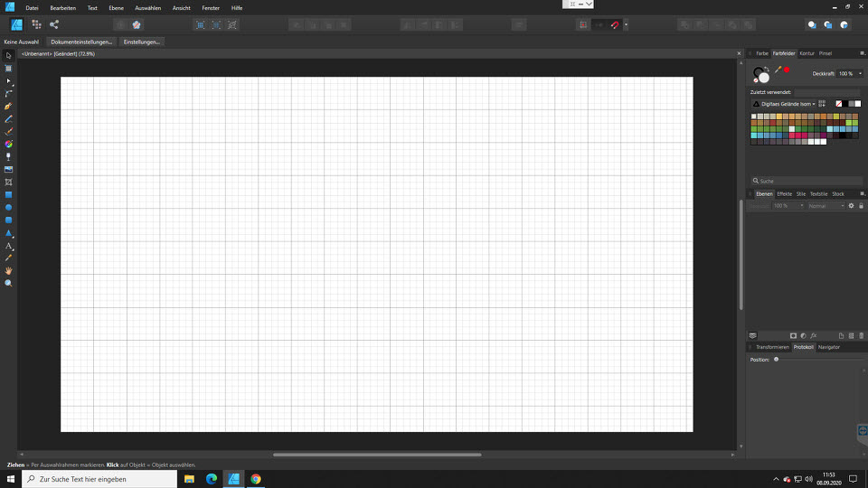This screenshot has width=868, height=488.
Task: Select the Ellipse shape tool
Action: pos(8,208)
